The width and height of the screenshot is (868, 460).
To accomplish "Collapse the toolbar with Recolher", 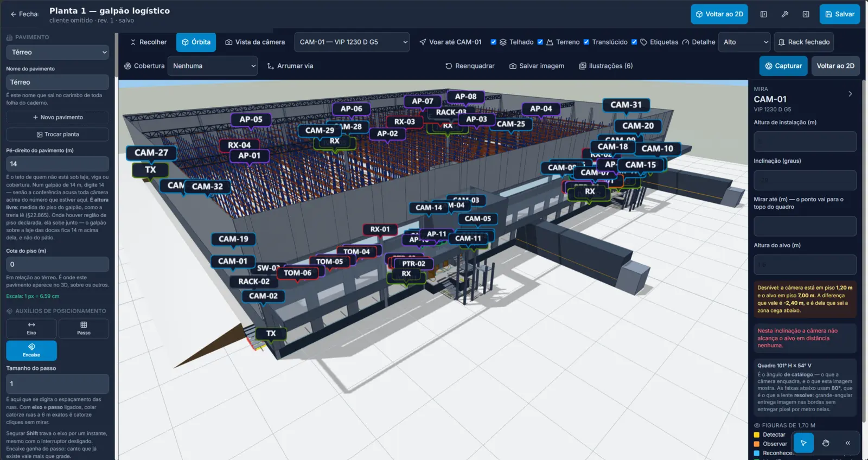I will tap(148, 42).
